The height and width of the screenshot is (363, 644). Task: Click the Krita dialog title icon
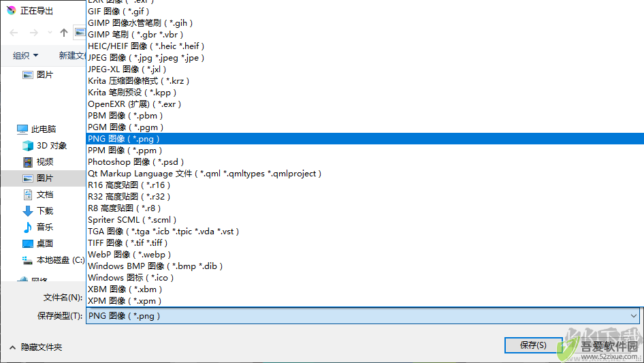12,11
